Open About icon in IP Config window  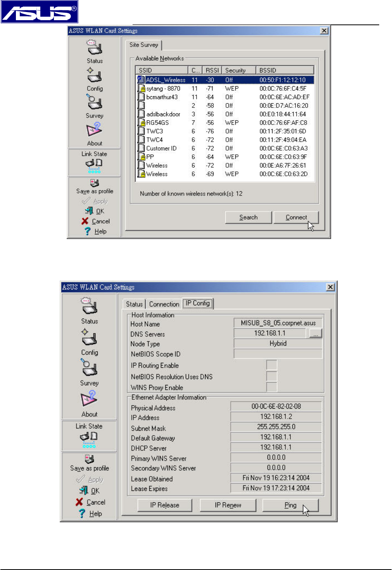89,398
